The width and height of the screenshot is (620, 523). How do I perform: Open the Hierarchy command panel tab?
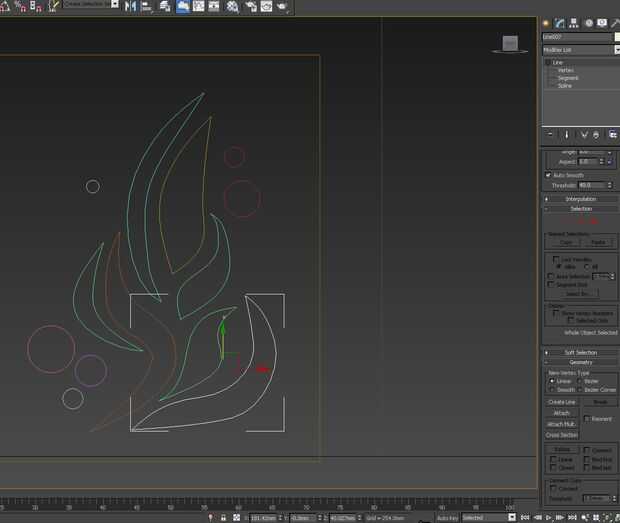coord(574,22)
